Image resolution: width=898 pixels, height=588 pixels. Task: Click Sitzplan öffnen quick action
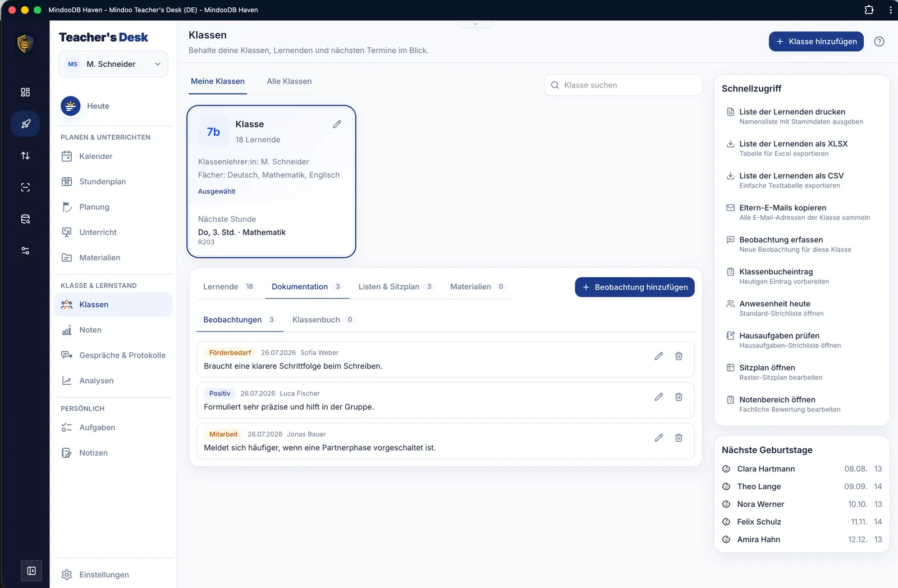pos(801,372)
